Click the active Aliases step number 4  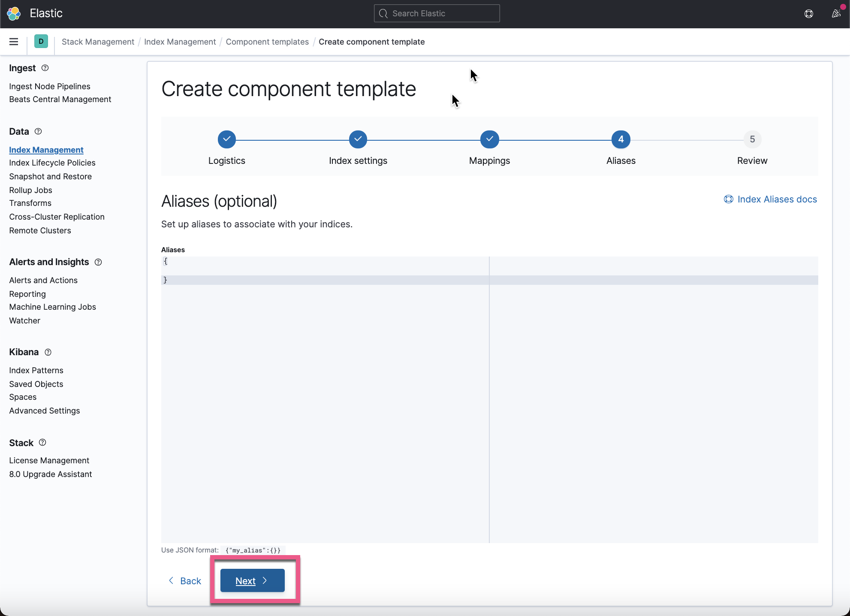621,139
